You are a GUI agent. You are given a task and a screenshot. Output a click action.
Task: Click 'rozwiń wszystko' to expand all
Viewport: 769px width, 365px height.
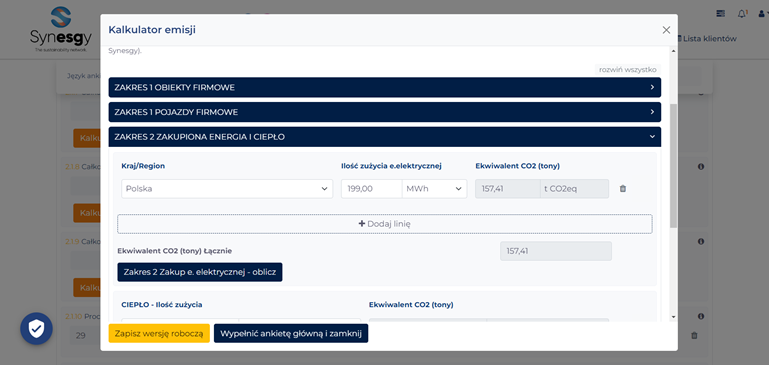[627, 70]
